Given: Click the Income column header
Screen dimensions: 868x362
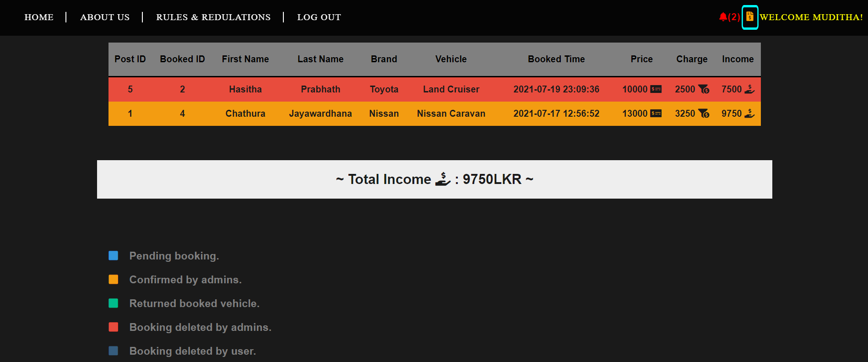Looking at the screenshot, I should (x=738, y=59).
